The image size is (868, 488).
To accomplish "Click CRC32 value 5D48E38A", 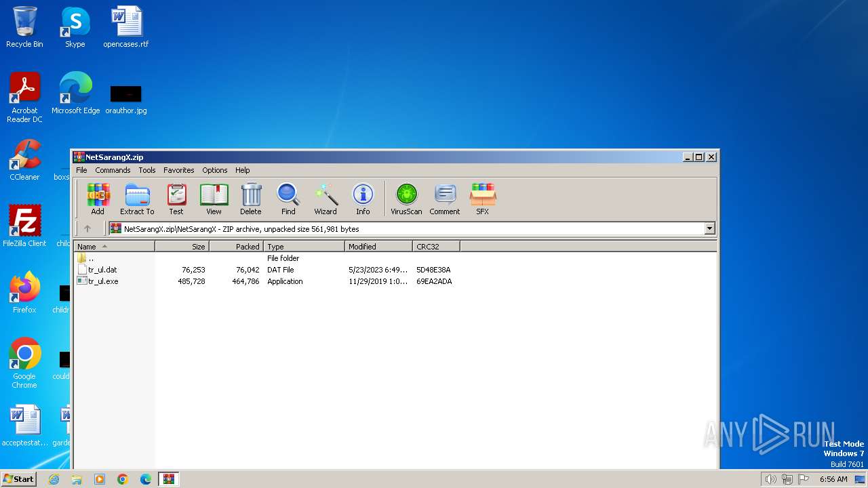I will (433, 270).
